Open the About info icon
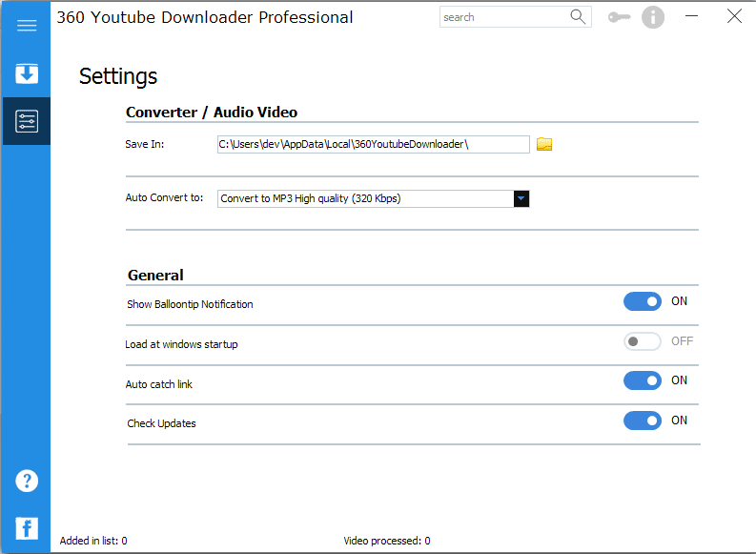Image resolution: width=756 pixels, height=554 pixels. pos(653,17)
